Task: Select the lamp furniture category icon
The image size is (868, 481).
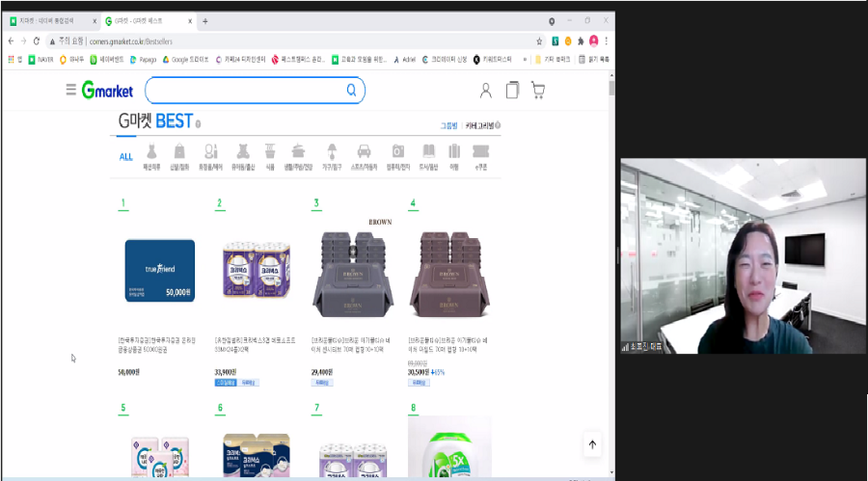Action: [x=332, y=157]
